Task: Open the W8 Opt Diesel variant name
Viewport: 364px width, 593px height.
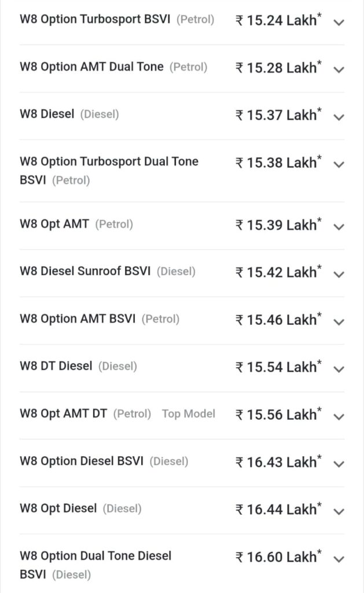Action: [x=58, y=508]
